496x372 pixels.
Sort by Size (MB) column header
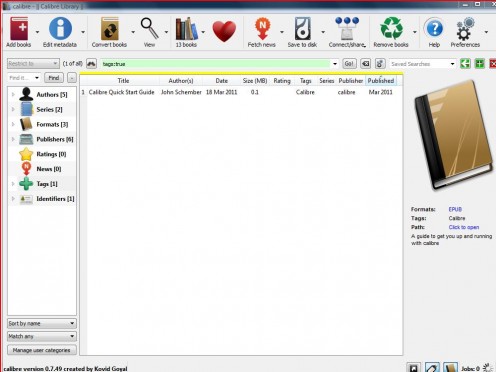(255, 81)
